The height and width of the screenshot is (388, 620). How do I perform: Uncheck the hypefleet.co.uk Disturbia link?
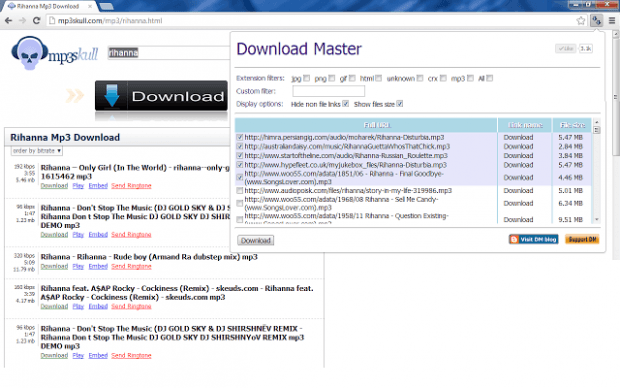(x=240, y=165)
